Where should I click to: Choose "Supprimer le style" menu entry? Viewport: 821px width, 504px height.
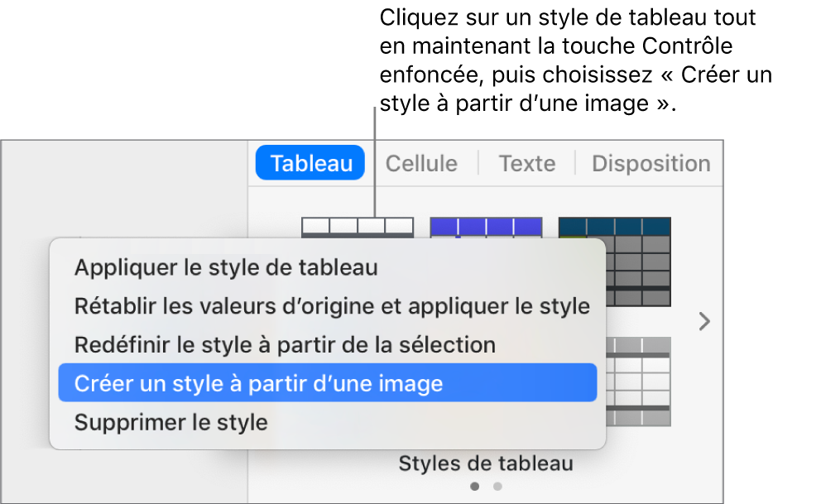point(171,422)
